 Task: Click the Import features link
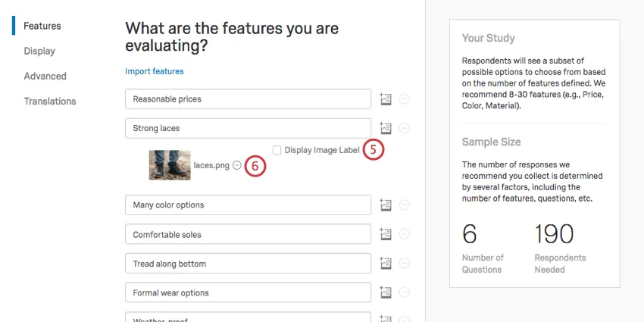tap(155, 71)
